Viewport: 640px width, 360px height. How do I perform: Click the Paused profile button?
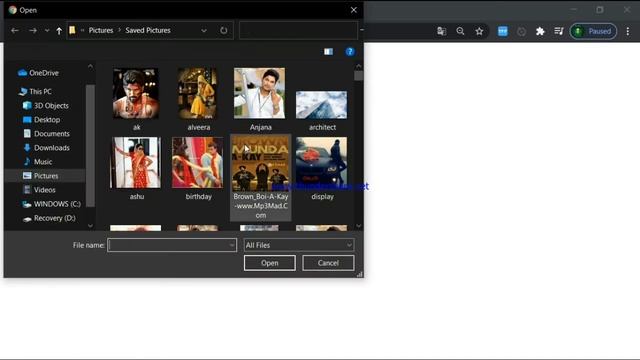coord(593,31)
